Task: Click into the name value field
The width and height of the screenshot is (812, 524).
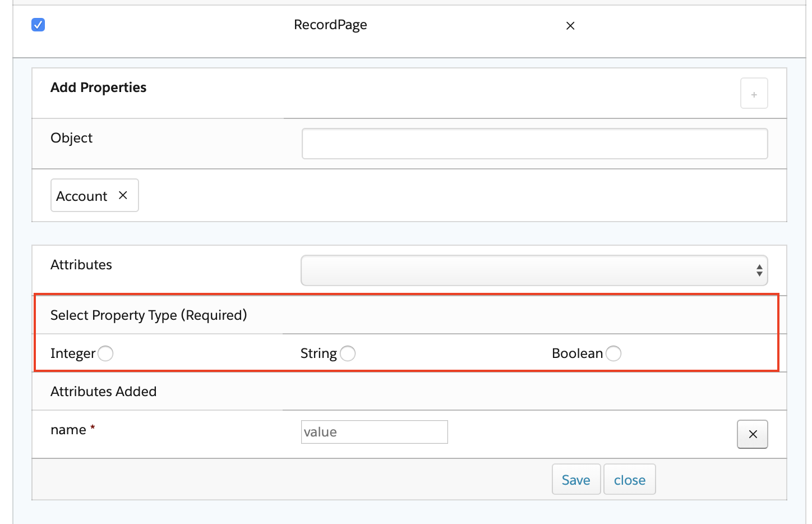Action: 374,432
